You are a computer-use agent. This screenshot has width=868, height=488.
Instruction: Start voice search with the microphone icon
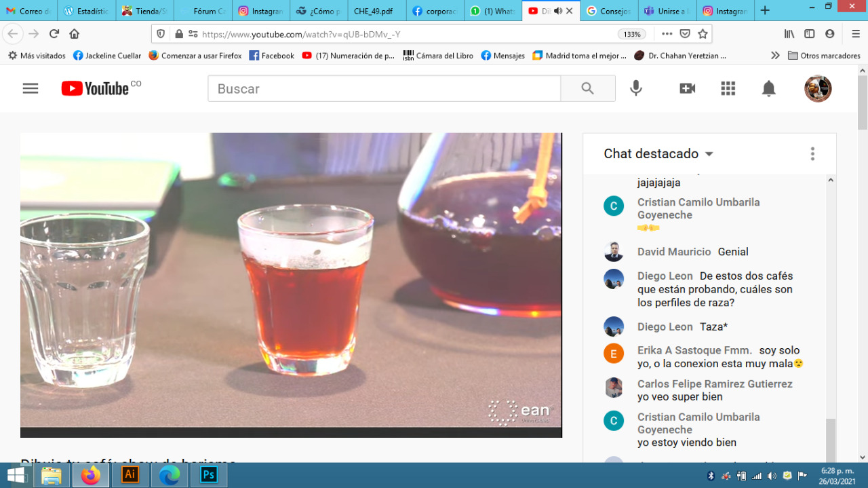point(635,89)
